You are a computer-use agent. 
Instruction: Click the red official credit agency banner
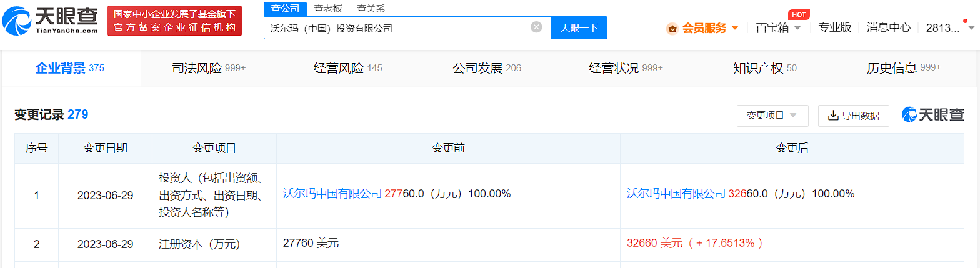tap(174, 21)
